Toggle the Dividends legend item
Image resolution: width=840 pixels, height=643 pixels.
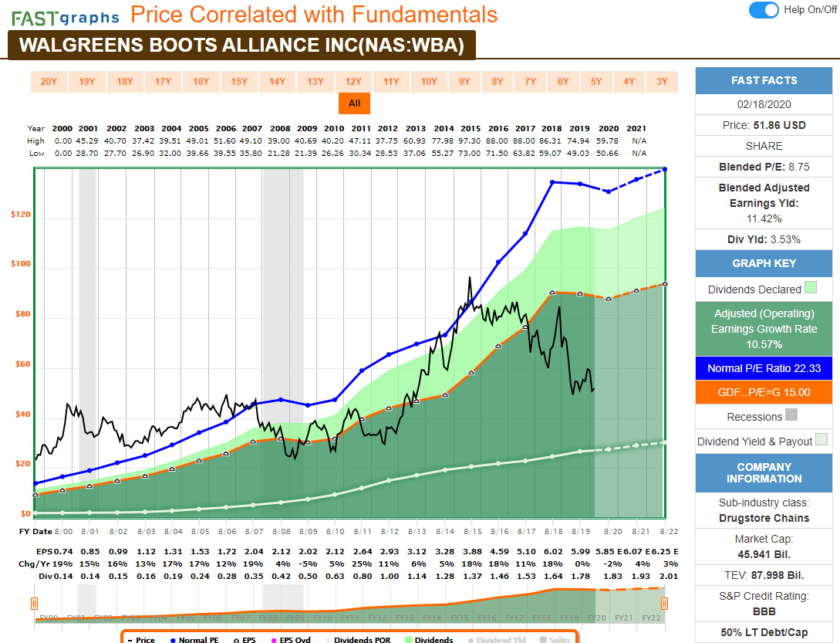(x=429, y=640)
